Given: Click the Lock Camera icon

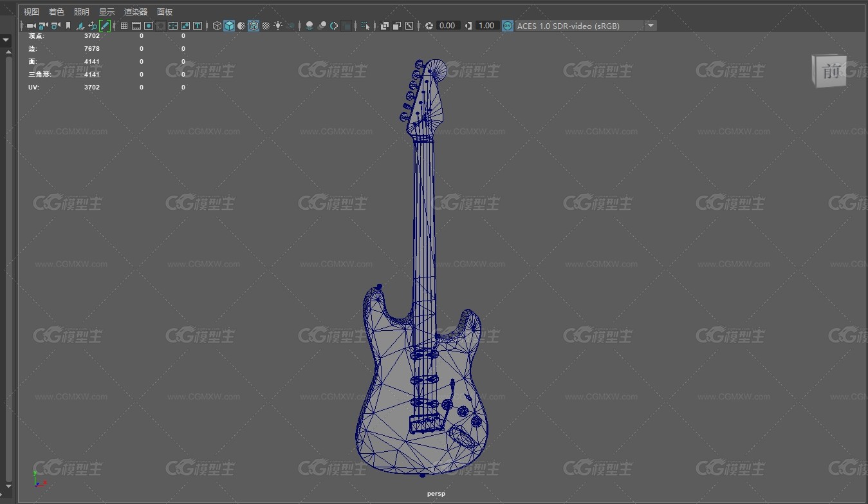Looking at the screenshot, I should point(43,26).
